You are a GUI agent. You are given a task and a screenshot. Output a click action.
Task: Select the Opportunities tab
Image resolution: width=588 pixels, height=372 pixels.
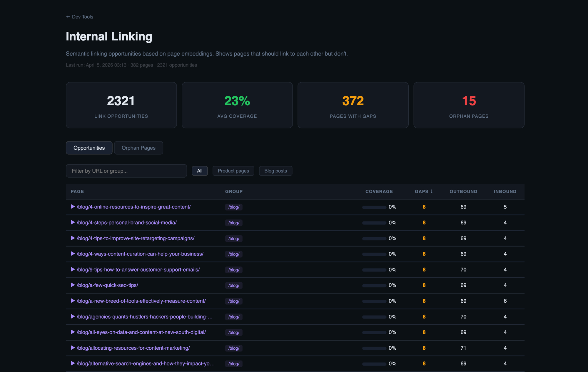(89, 148)
